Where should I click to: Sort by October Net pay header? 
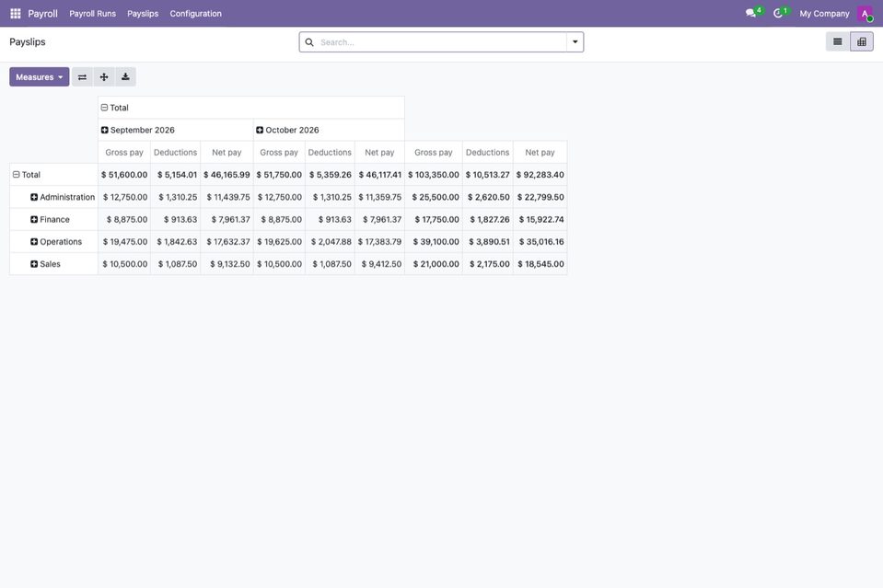pyautogui.click(x=379, y=153)
